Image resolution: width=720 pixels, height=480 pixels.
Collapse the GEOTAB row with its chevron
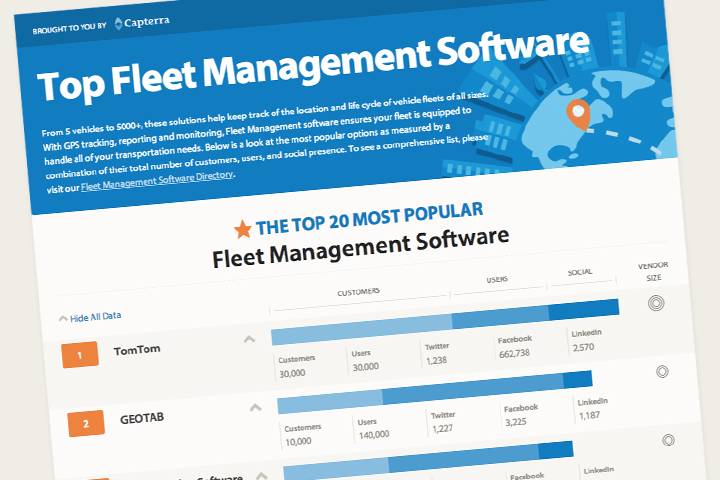click(x=255, y=407)
